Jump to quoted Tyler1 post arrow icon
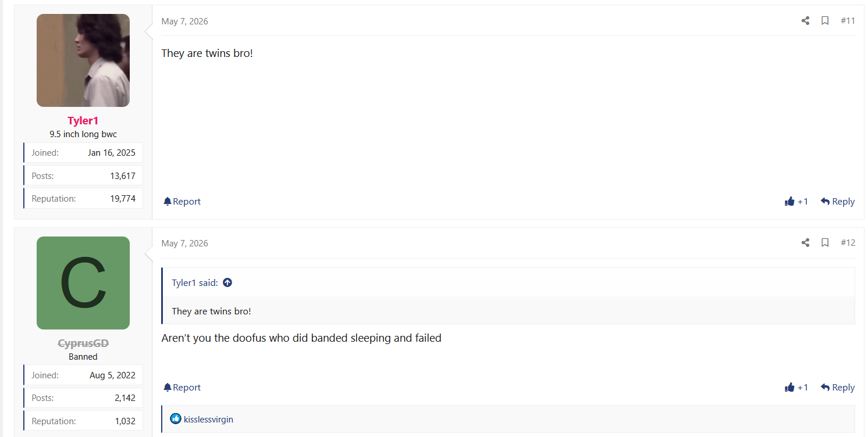This screenshot has height=437, width=868. tap(227, 282)
